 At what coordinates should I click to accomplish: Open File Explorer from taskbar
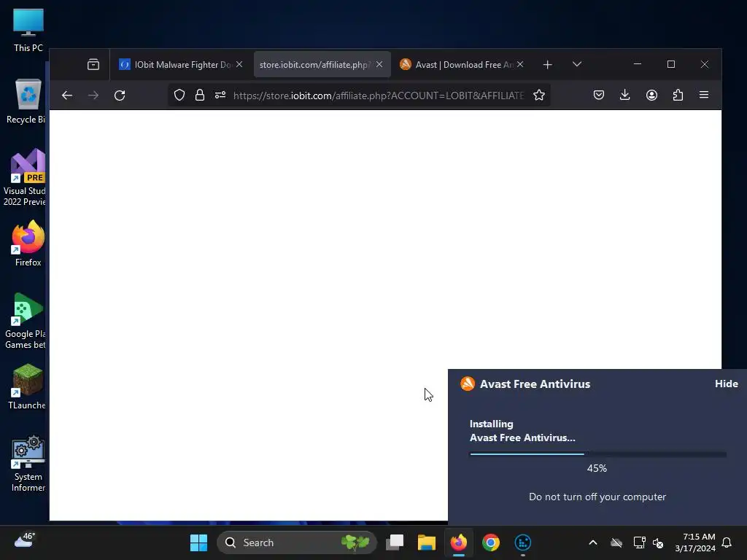[426, 542]
